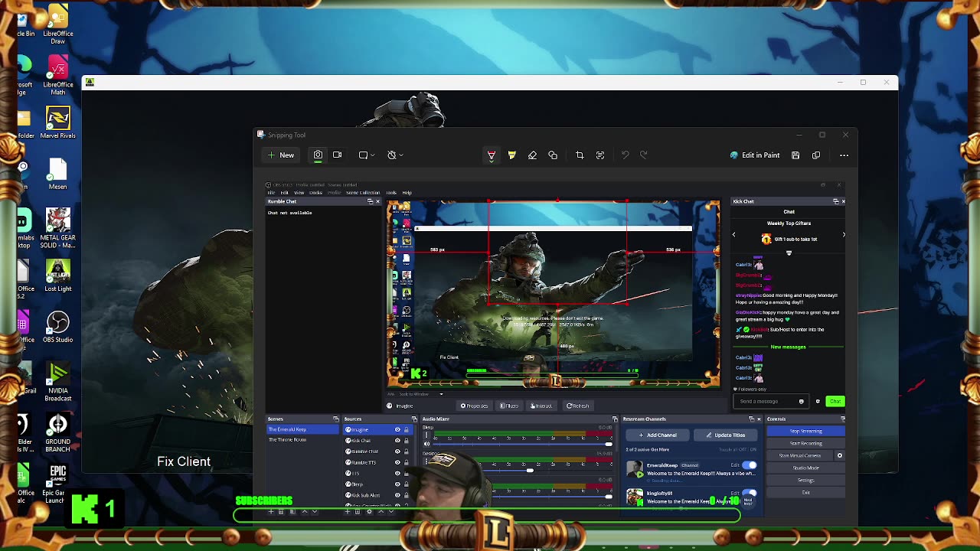Image resolution: width=980 pixels, height=551 pixels.
Task: Adjust the top Audio Mixer volume slider handle
Action: (609, 444)
